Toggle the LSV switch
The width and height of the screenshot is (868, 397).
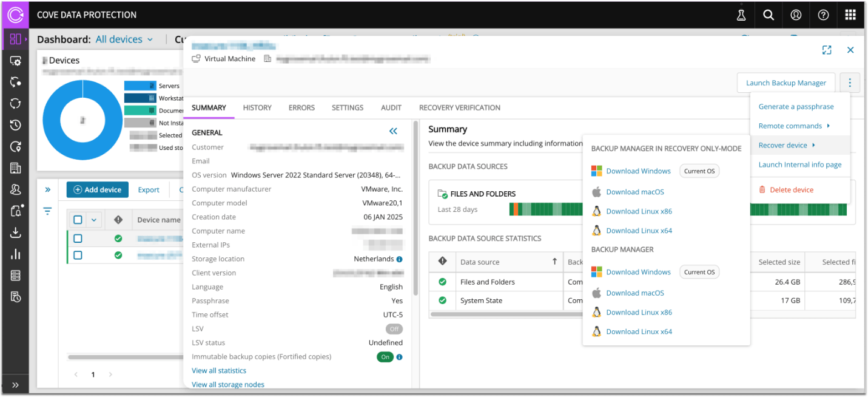394,329
